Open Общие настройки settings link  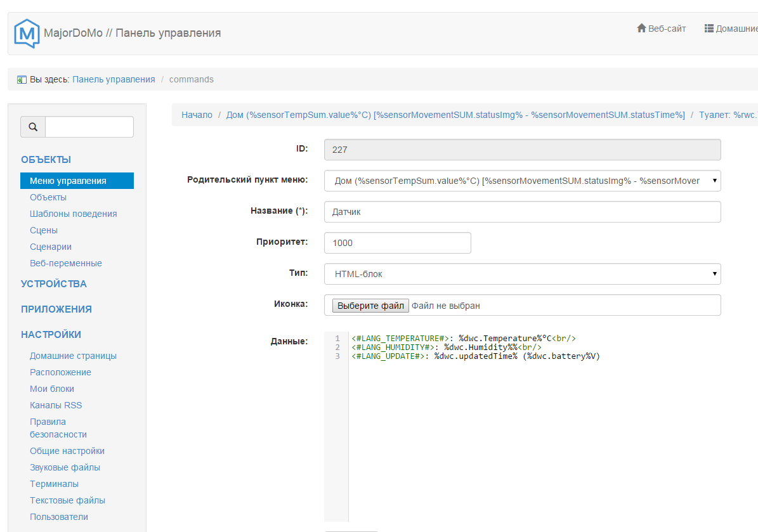tap(67, 451)
